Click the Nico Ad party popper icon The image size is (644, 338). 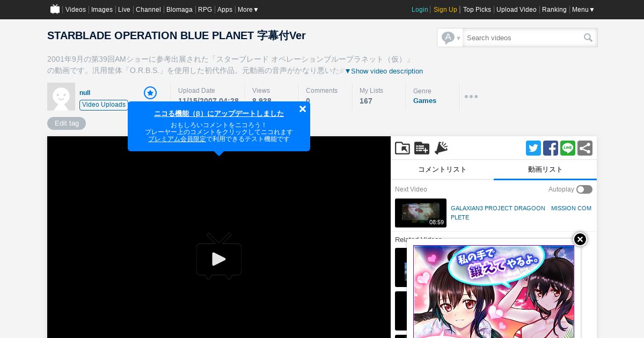tap(441, 148)
